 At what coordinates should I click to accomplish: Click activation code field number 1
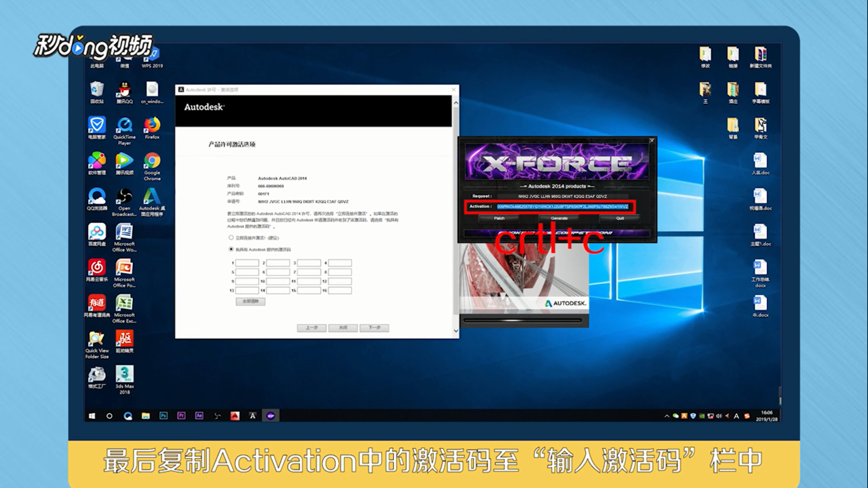point(248,263)
